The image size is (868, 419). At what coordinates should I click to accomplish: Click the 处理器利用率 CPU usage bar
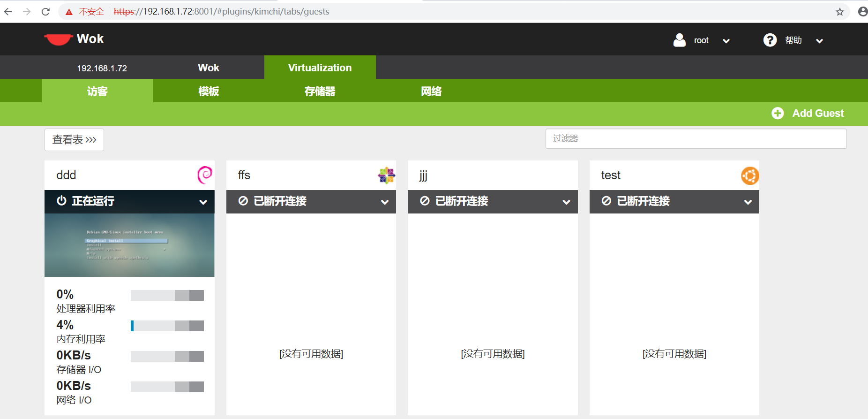point(167,295)
